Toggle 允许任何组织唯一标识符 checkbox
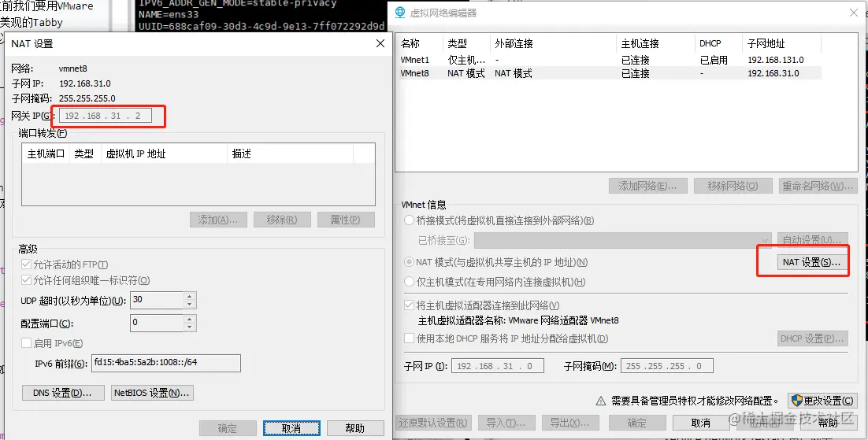The width and height of the screenshot is (868, 440). (x=26, y=280)
